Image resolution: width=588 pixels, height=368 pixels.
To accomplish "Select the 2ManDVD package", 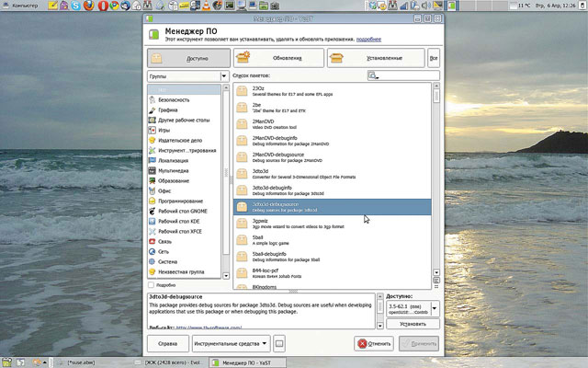I will (x=333, y=124).
